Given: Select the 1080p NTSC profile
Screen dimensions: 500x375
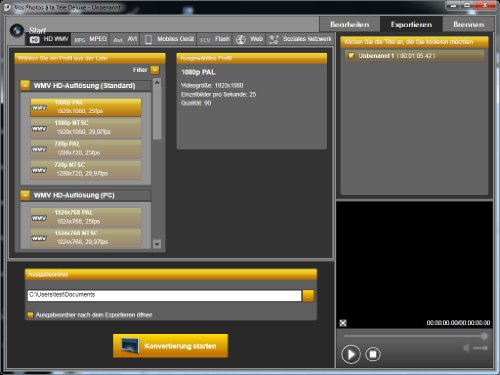Looking at the screenshot, I should [86, 128].
